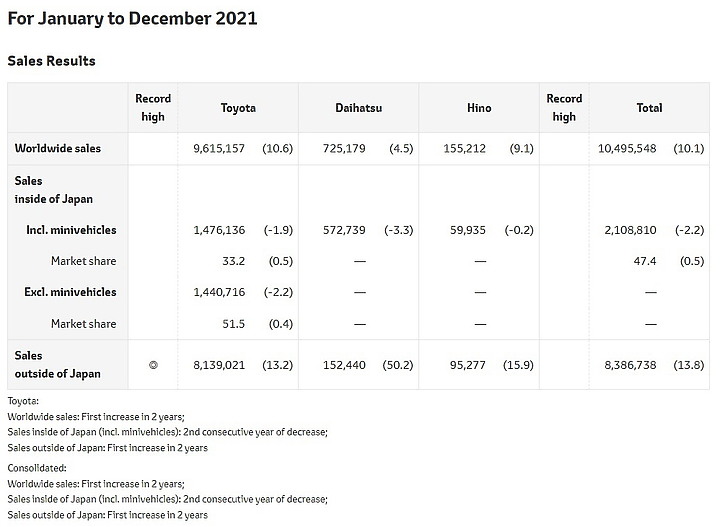The width and height of the screenshot is (720, 527).
Task: Click the 'Excl. minivehicles' row label
Action: (70, 292)
